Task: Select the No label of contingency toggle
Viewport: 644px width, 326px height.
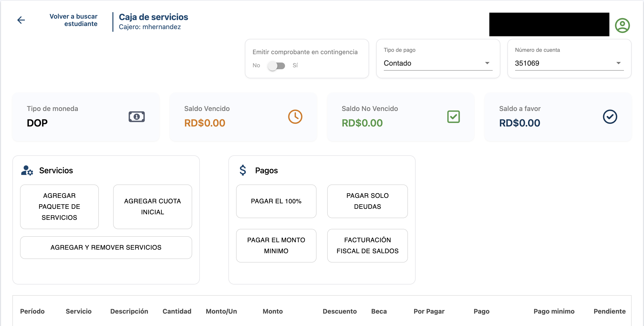Action: [256, 65]
